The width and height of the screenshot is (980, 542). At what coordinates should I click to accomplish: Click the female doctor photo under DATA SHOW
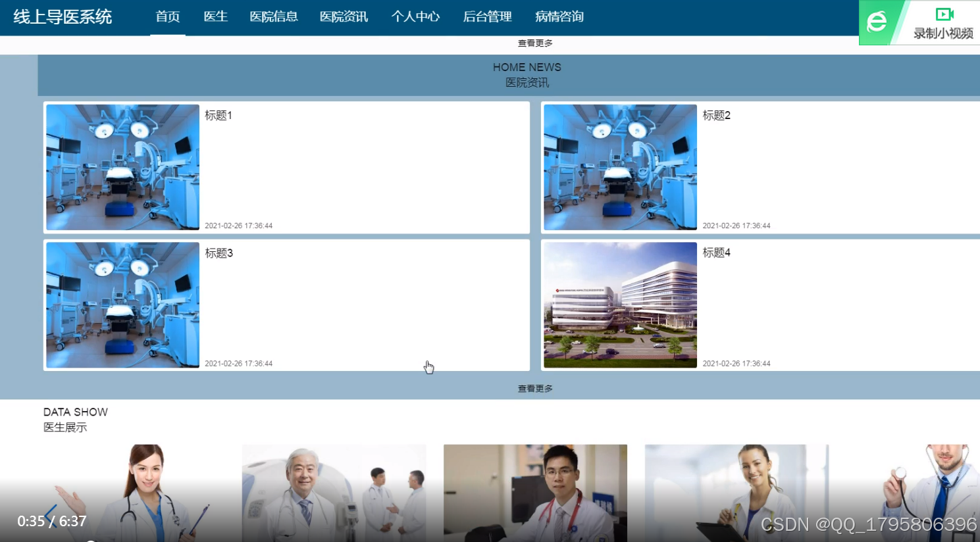[132, 492]
